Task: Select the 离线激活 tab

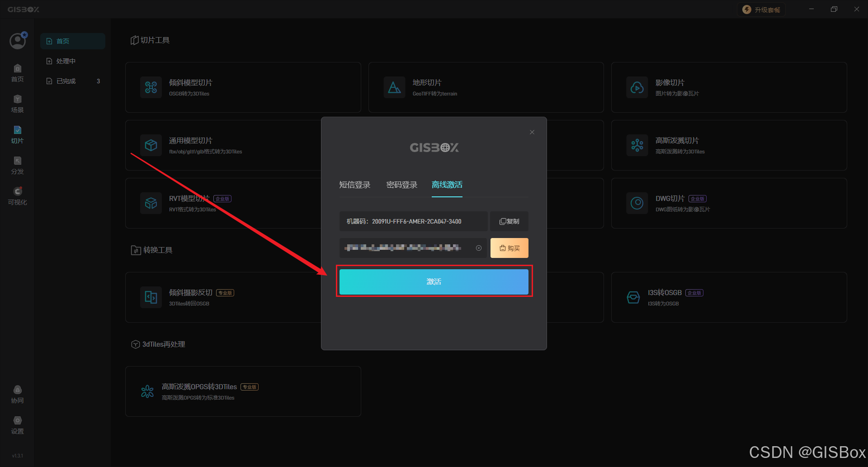Action: tap(447, 185)
